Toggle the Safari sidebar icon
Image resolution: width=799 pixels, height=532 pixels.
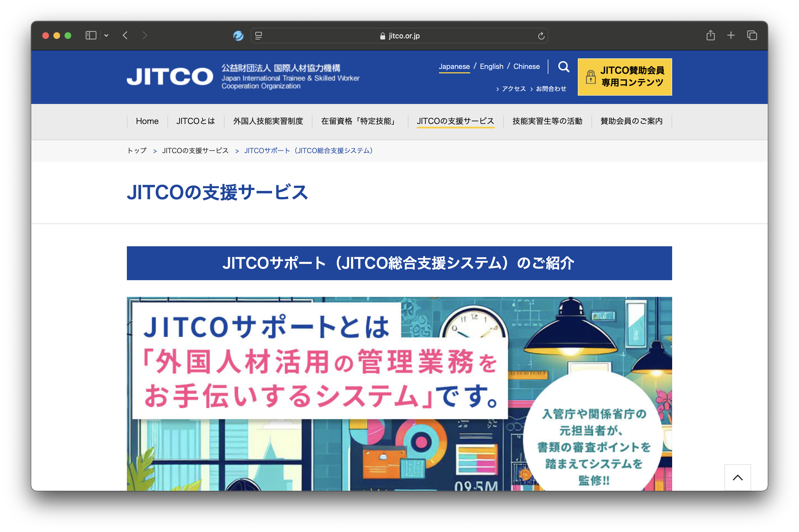(x=91, y=35)
